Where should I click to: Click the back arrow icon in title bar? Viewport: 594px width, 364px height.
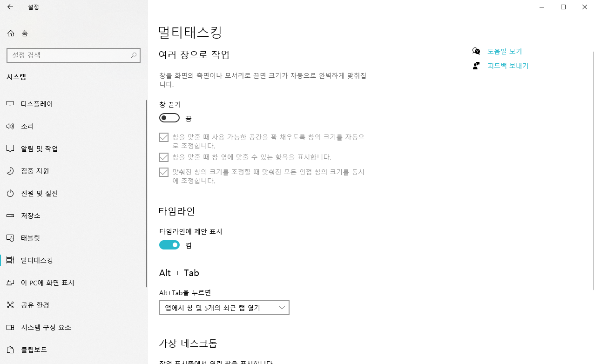[x=10, y=7]
